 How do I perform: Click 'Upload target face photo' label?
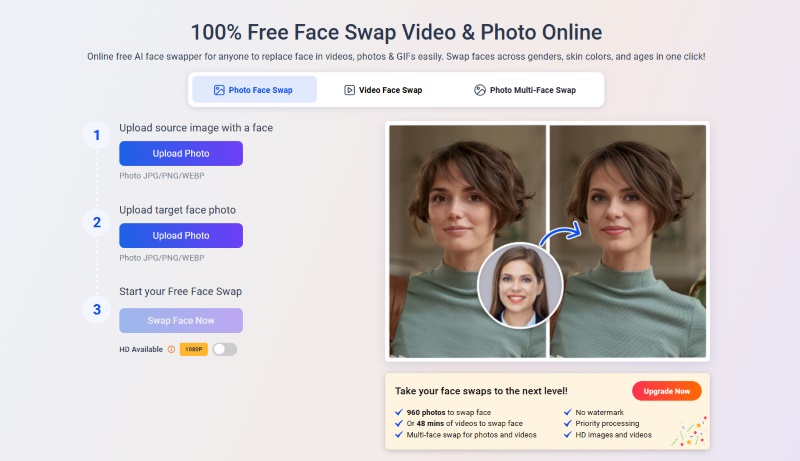point(178,210)
